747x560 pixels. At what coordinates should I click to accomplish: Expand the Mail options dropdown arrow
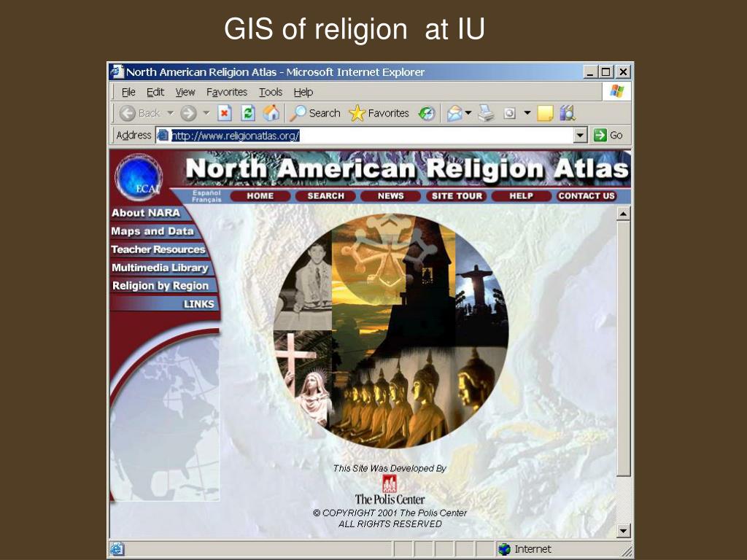(x=468, y=113)
